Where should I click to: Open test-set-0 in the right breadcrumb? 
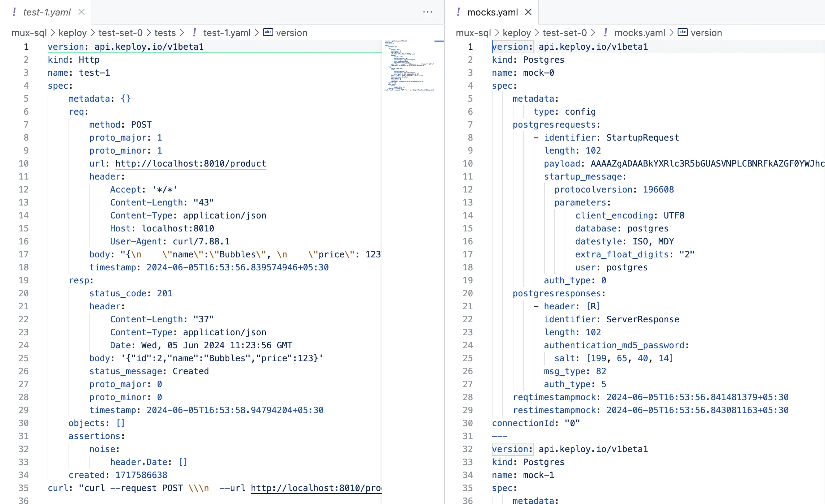pyautogui.click(x=565, y=33)
